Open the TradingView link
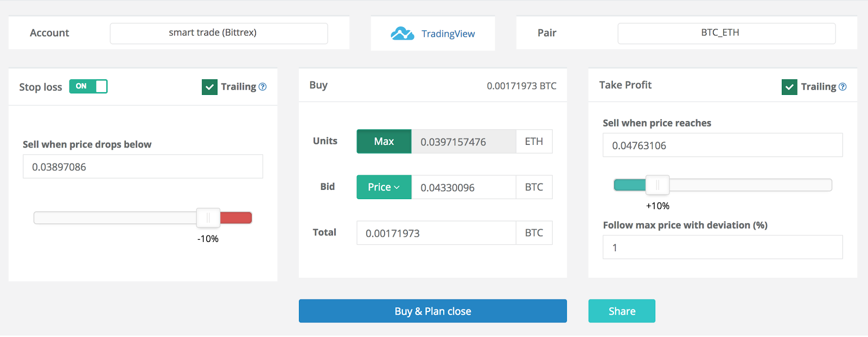 coord(448,34)
